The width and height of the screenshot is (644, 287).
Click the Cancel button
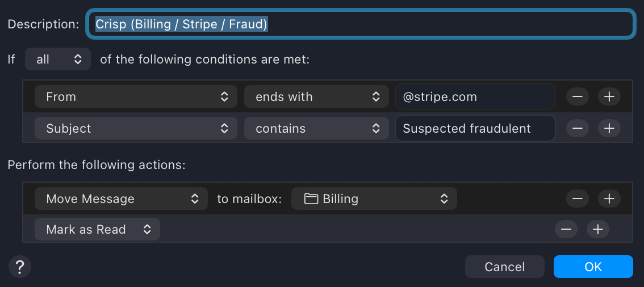click(x=504, y=267)
